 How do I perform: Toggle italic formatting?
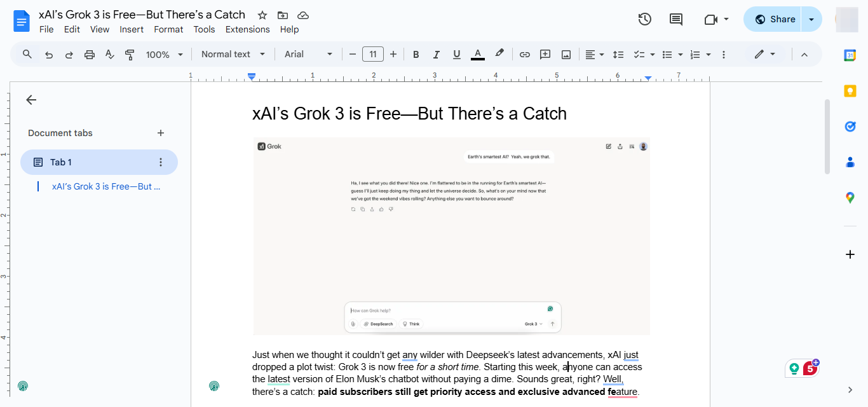(436, 55)
